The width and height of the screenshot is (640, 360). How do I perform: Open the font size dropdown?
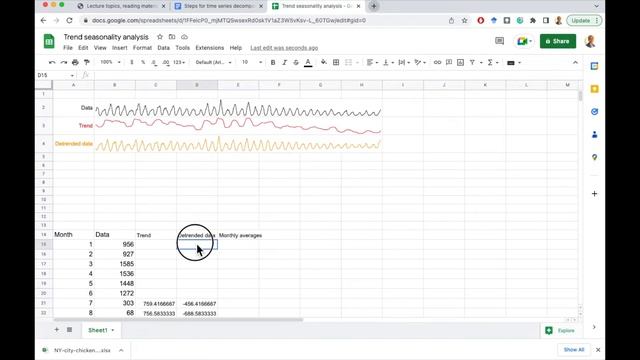point(252,62)
